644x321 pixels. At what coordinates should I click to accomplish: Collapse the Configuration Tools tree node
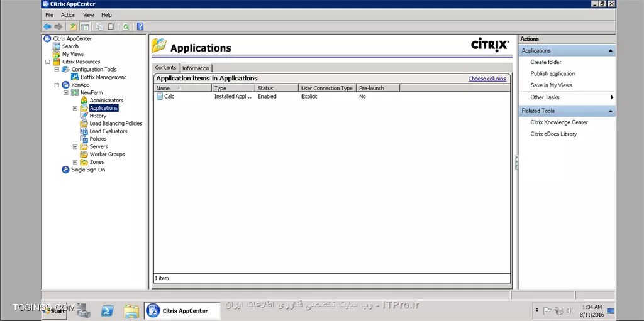click(x=57, y=69)
